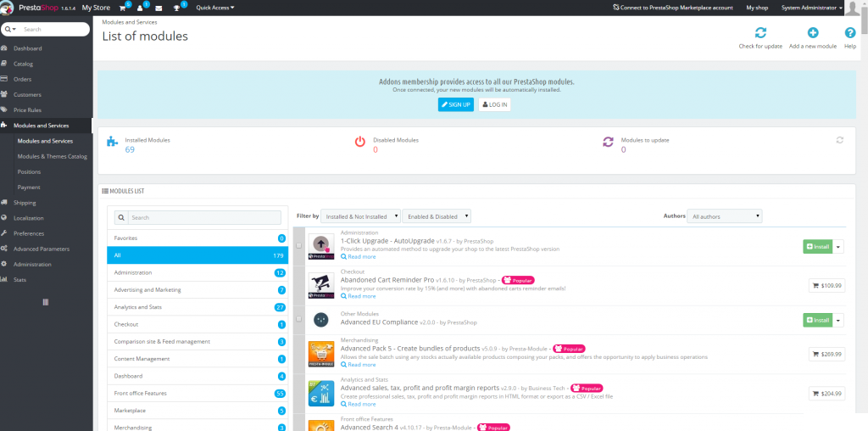Select the 1-Click Upgrade module checkbox
This screenshot has width=868, height=431.
[x=299, y=245]
